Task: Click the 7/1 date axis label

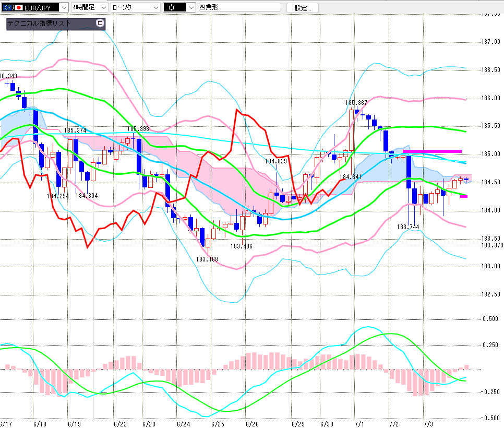Action: tap(359, 424)
